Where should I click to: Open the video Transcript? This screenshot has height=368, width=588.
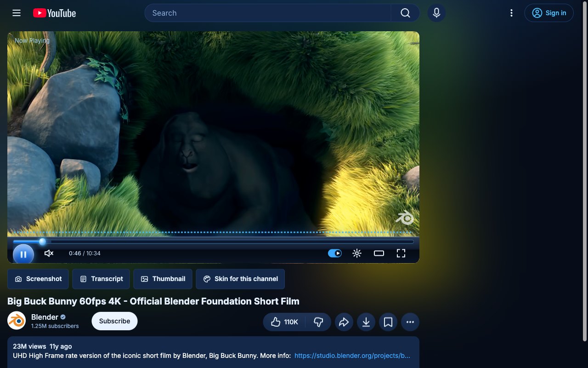tap(101, 279)
